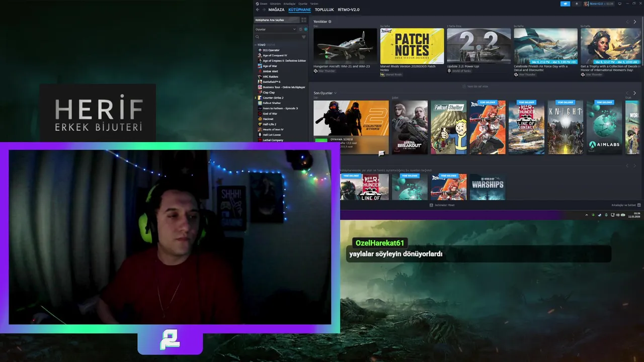The image size is (644, 362).
Task: Open the Patch Notes news thumbnail
Action: coord(412,46)
